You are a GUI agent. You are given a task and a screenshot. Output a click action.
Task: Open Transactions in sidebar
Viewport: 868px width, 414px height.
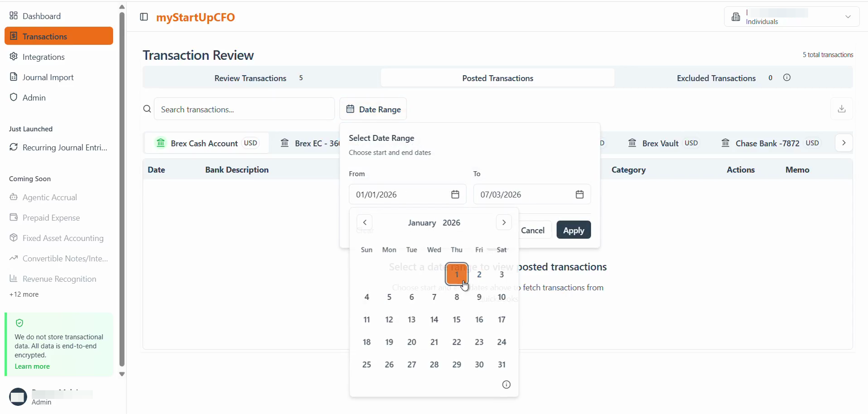coord(58,36)
